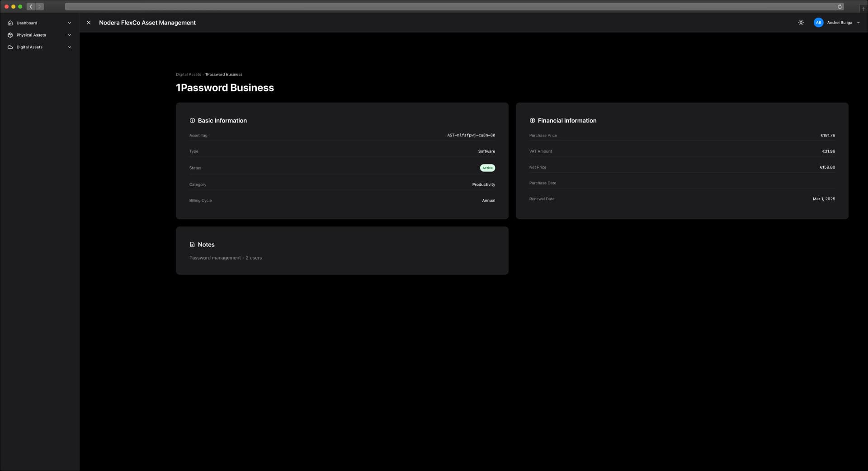Click the Type label
The width and height of the screenshot is (868, 471).
(193, 151)
